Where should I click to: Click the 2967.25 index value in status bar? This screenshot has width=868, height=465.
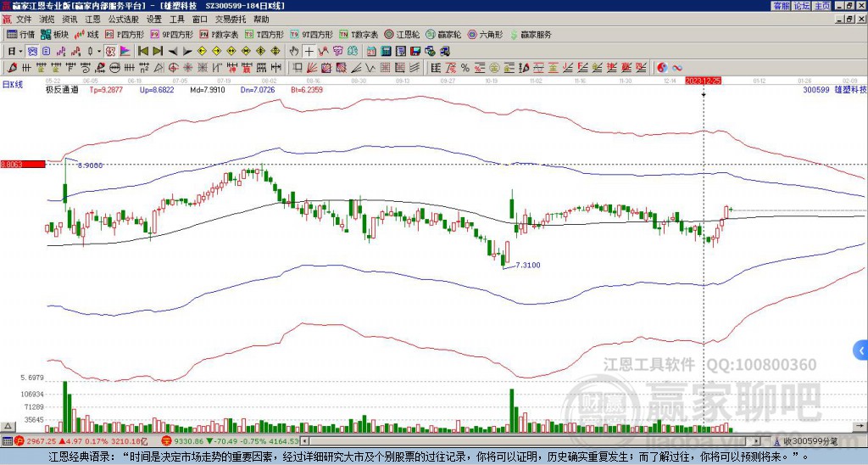[x=41, y=441]
